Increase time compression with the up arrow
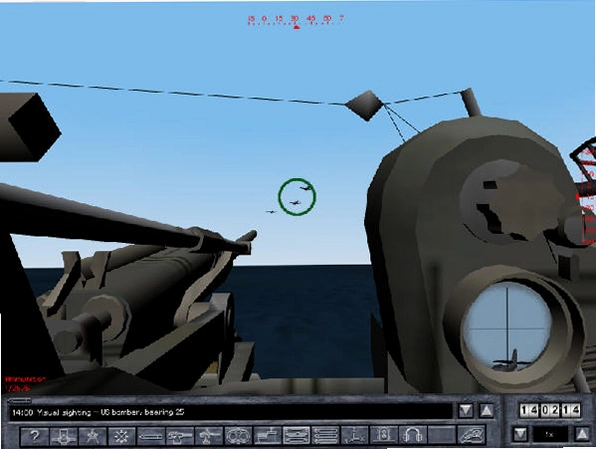596x449 pixels. [x=582, y=434]
